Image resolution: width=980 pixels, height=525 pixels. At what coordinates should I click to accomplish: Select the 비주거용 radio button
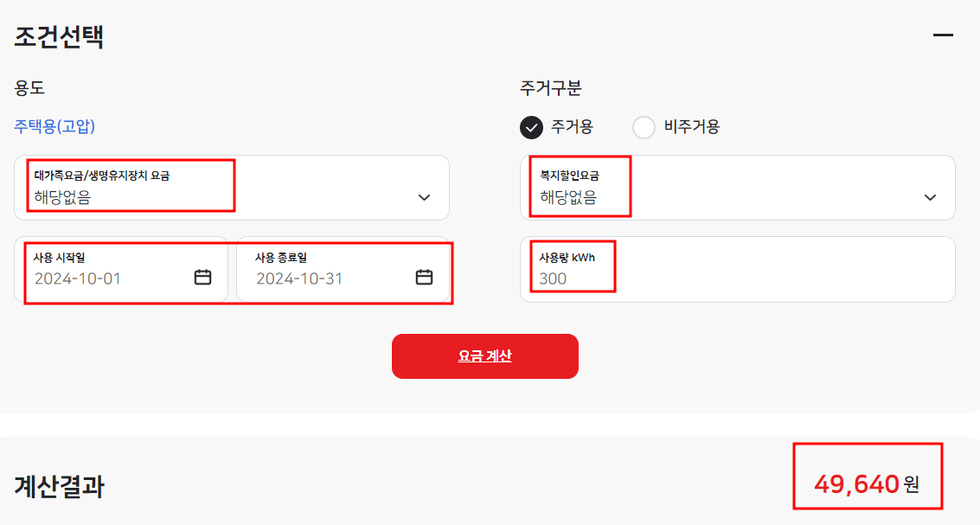tap(644, 126)
